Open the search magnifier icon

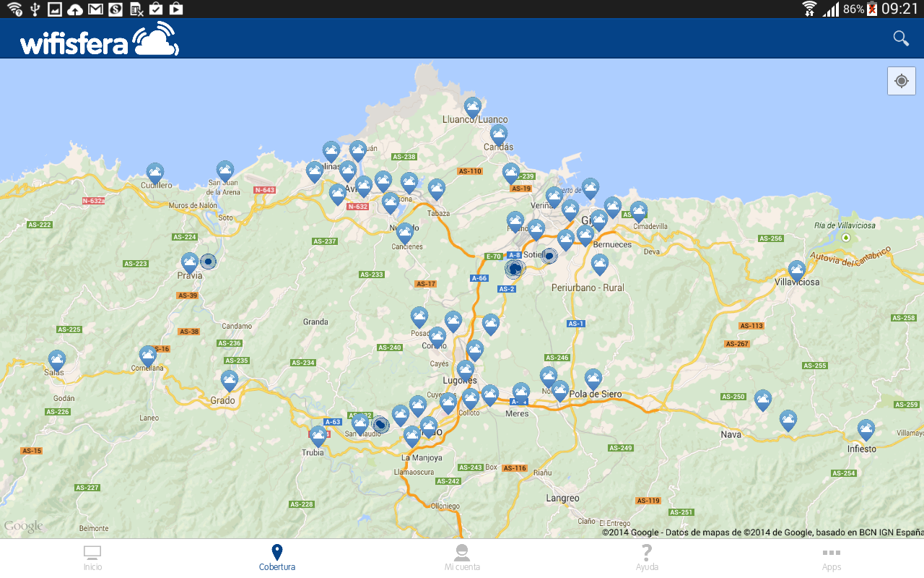click(x=900, y=38)
